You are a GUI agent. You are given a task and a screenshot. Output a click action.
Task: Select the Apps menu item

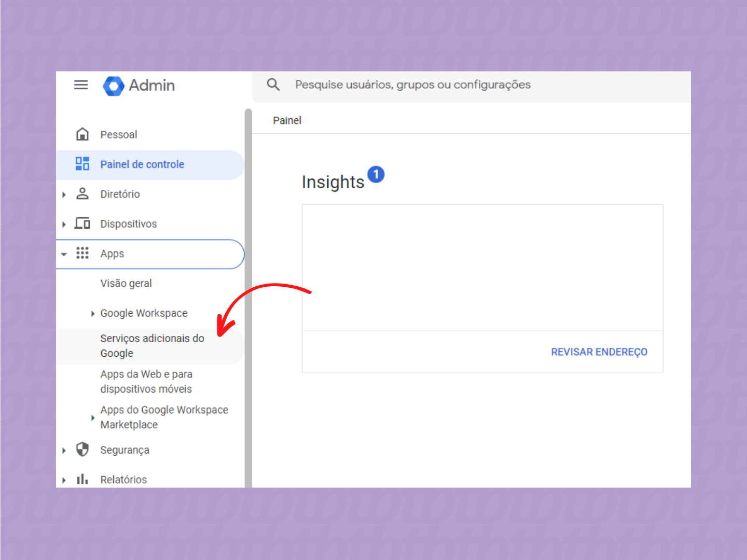click(150, 254)
